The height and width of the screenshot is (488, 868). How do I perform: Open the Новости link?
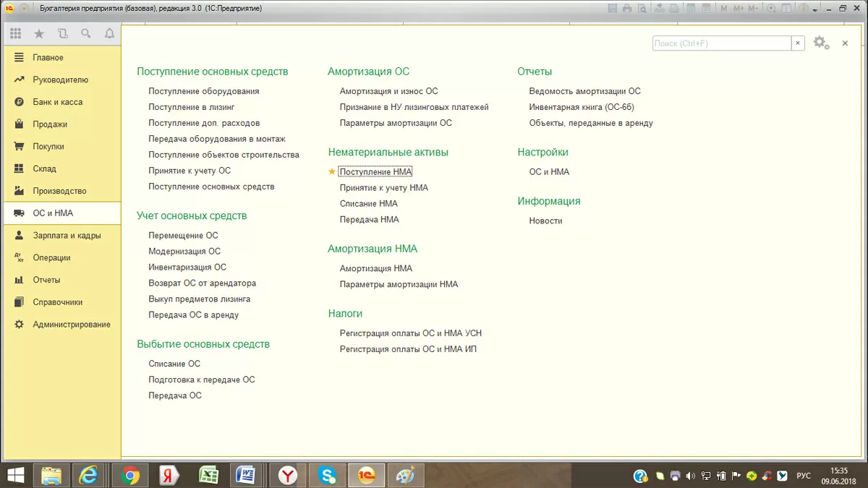[546, 221]
